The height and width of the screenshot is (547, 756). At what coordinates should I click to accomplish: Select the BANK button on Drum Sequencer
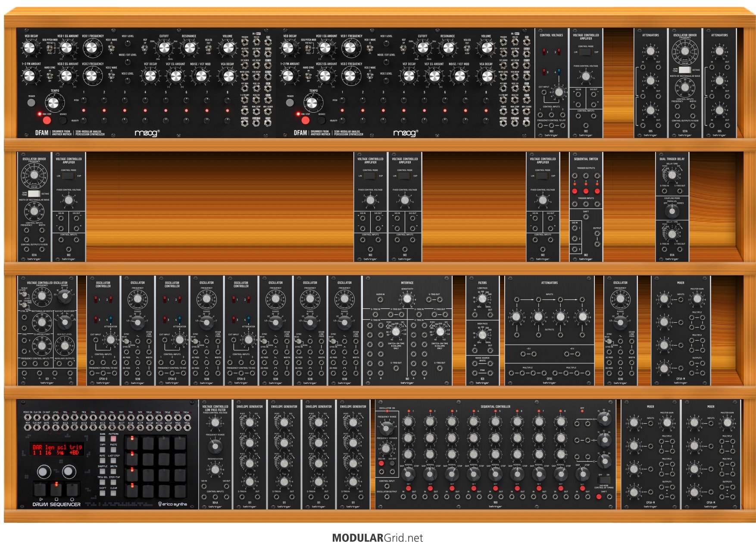click(x=103, y=439)
